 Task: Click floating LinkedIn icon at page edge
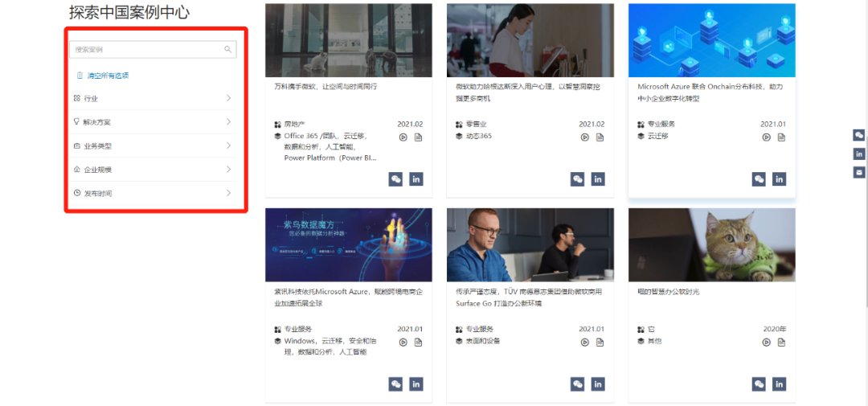(x=858, y=154)
